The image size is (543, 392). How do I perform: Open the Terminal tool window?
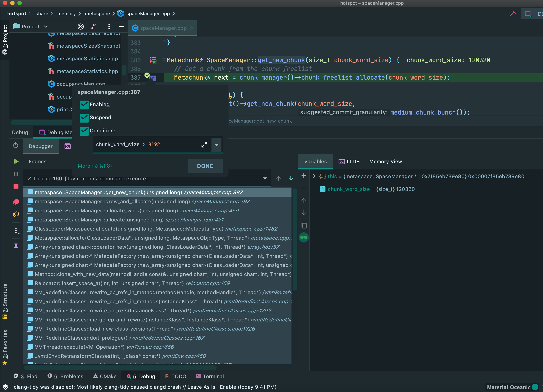pos(210,376)
